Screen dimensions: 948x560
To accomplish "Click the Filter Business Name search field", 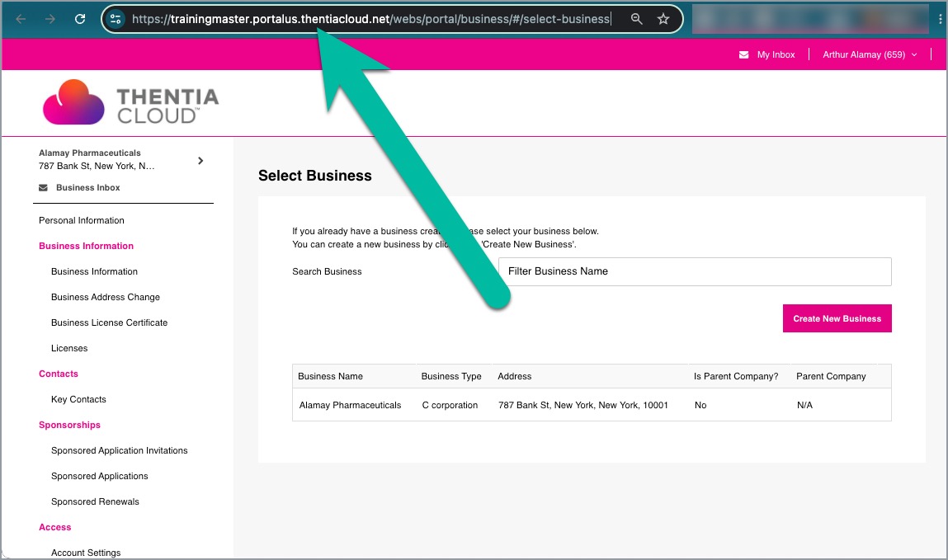I will [695, 272].
